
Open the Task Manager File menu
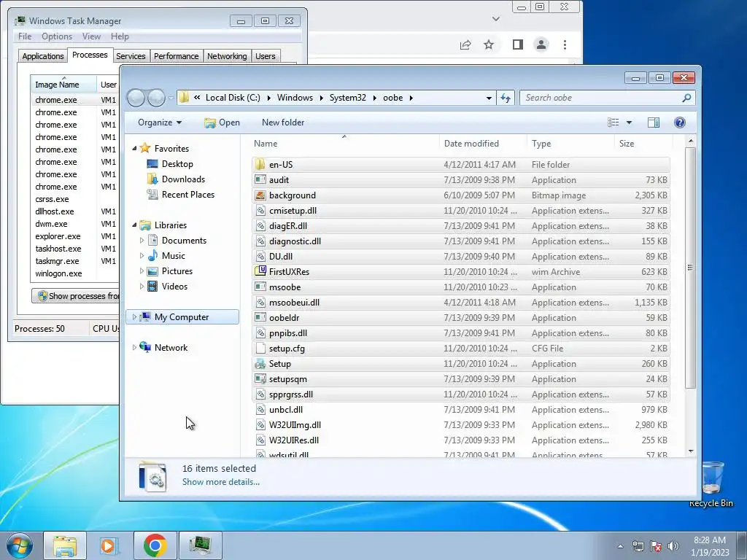coord(25,36)
